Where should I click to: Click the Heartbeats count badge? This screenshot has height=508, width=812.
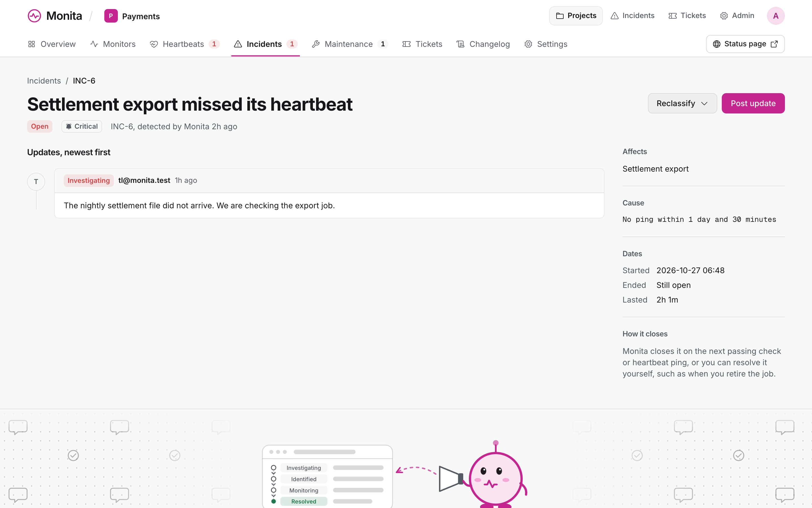(214, 44)
